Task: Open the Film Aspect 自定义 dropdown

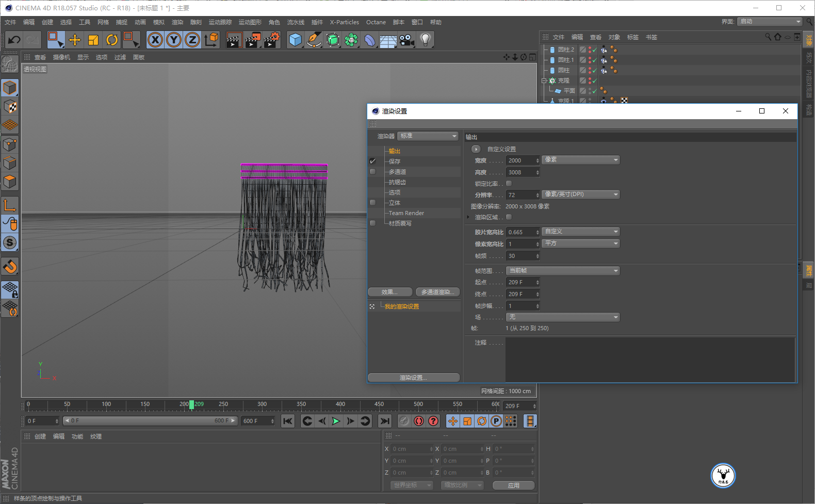Action: click(x=581, y=232)
